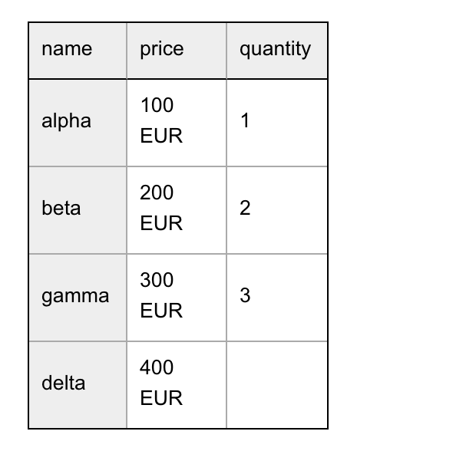Click the quantity column header
Image resolution: width=476 pixels, height=451 pixels.
click(x=277, y=51)
